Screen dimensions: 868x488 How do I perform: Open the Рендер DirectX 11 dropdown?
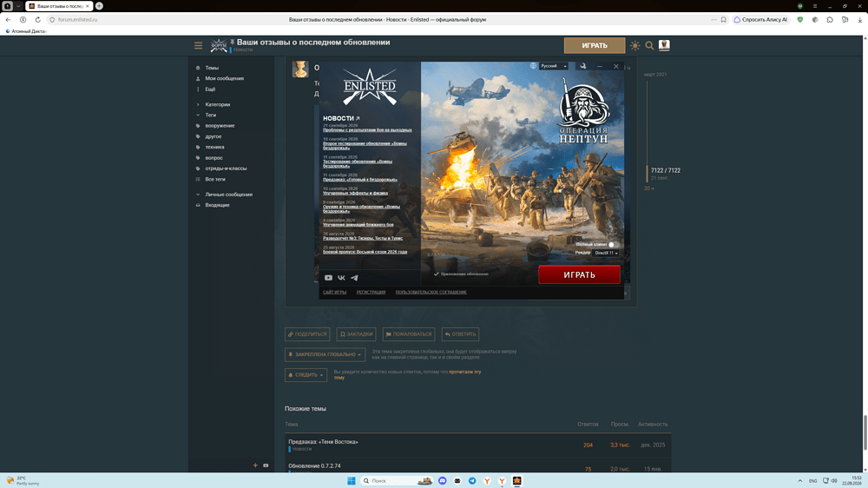pyautogui.click(x=606, y=253)
